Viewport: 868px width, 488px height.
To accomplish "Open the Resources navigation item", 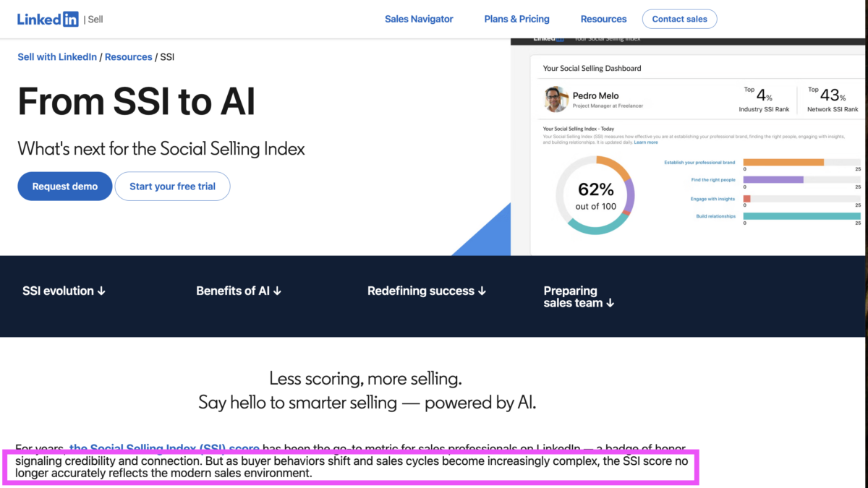I will point(603,19).
